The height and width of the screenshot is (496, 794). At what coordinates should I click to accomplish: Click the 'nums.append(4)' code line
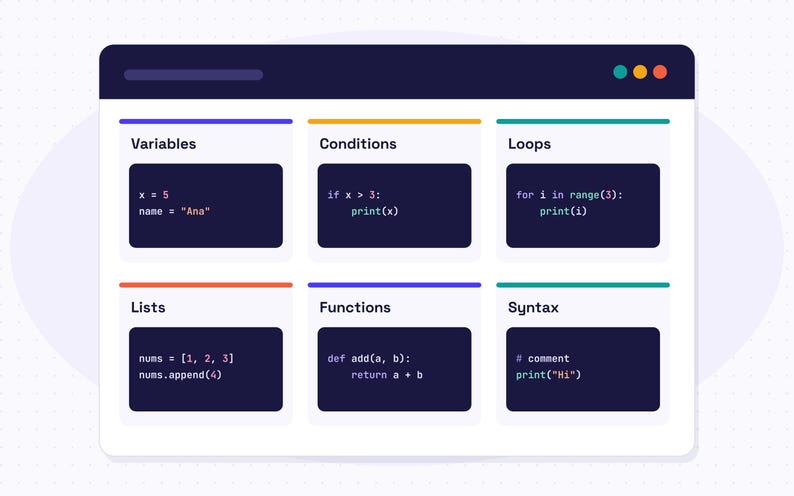pyautogui.click(x=180, y=375)
